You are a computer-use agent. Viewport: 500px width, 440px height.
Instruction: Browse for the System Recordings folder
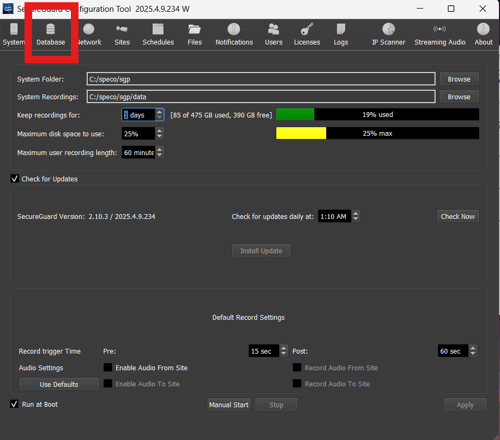click(x=459, y=97)
